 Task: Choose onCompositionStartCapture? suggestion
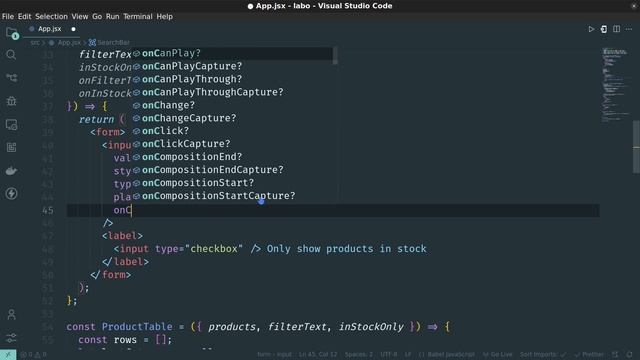click(233, 196)
